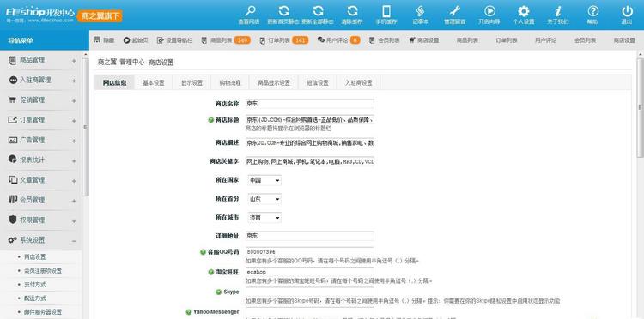Click the sidebar menu vertical scrollbar
Viewport: 644px width, 319px height.
(x=85, y=127)
